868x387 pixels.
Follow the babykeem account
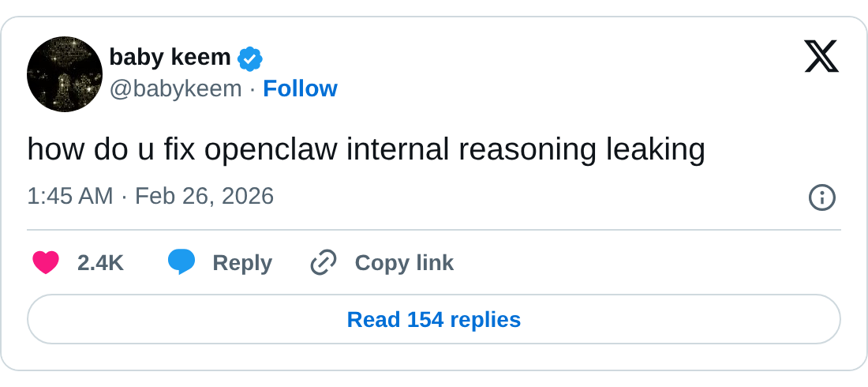(x=300, y=88)
